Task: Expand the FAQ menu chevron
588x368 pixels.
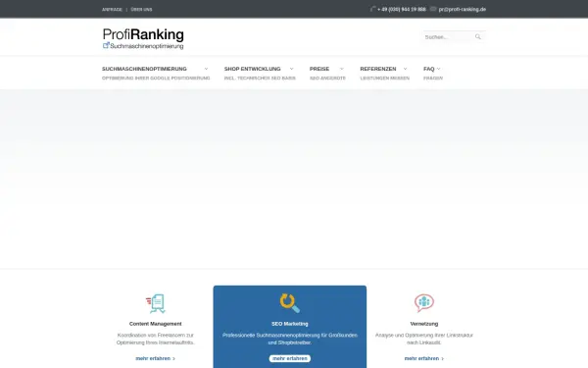Action: [x=439, y=69]
